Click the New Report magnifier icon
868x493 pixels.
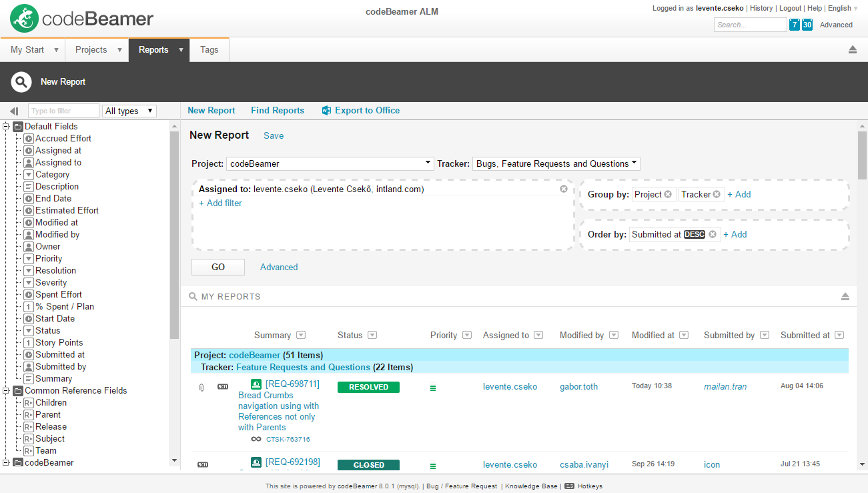pos(21,82)
